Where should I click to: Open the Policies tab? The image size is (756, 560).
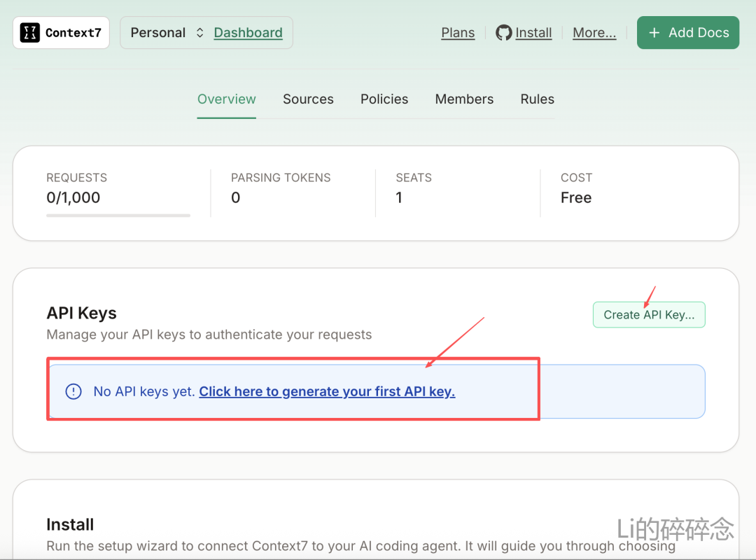(x=384, y=99)
